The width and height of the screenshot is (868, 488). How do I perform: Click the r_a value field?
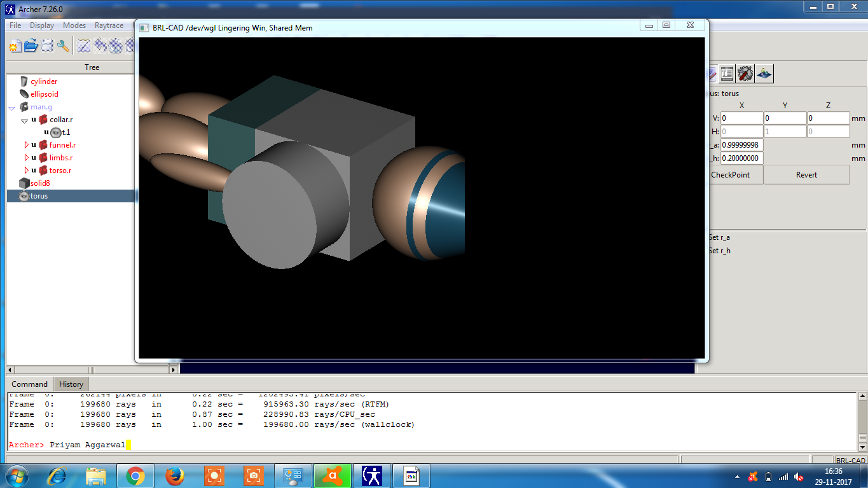(x=741, y=145)
